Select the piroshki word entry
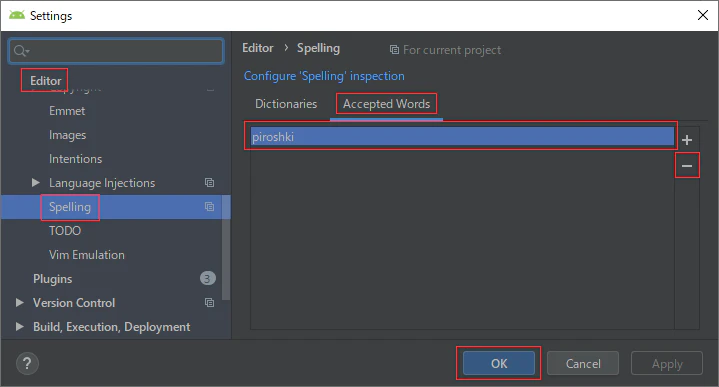The height and width of the screenshot is (387, 719). pyautogui.click(x=462, y=137)
